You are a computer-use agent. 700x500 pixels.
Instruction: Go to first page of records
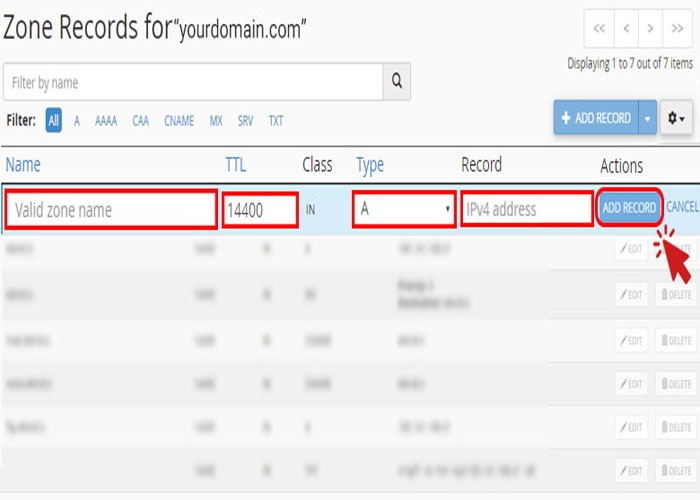(x=600, y=29)
